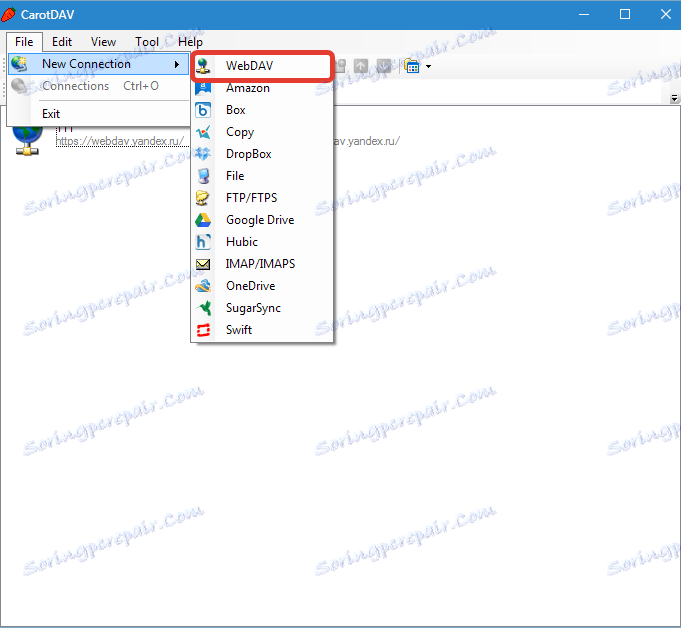Click the folder view mode icon
This screenshot has height=628, width=681.
pyautogui.click(x=412, y=66)
